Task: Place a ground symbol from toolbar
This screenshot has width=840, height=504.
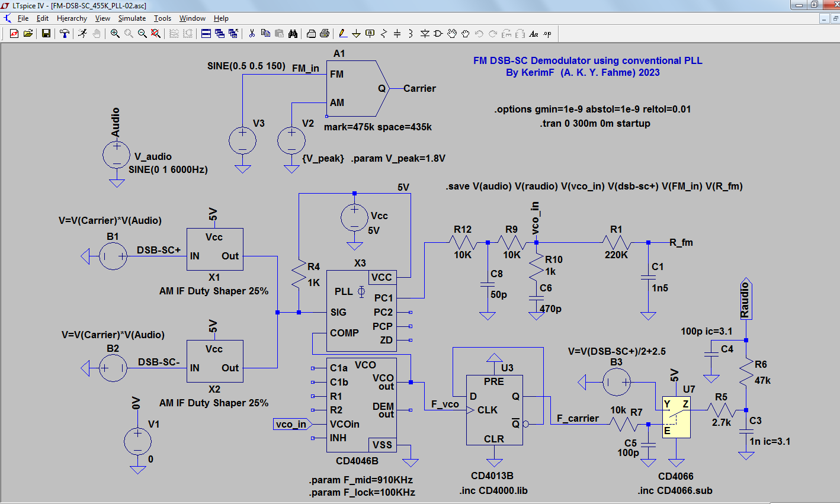Action: [357, 34]
